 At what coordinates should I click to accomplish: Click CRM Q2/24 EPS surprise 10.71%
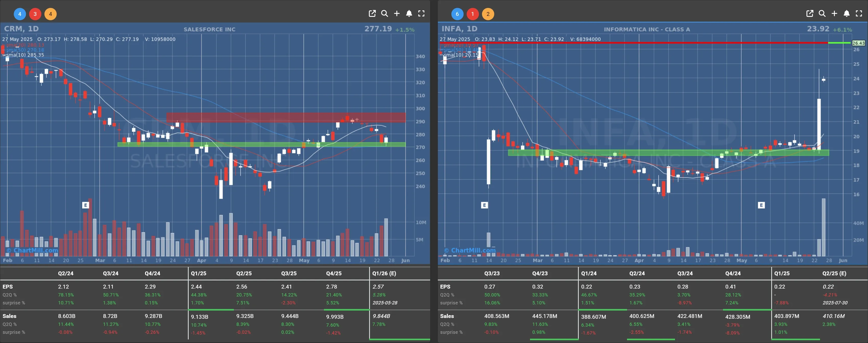click(66, 303)
